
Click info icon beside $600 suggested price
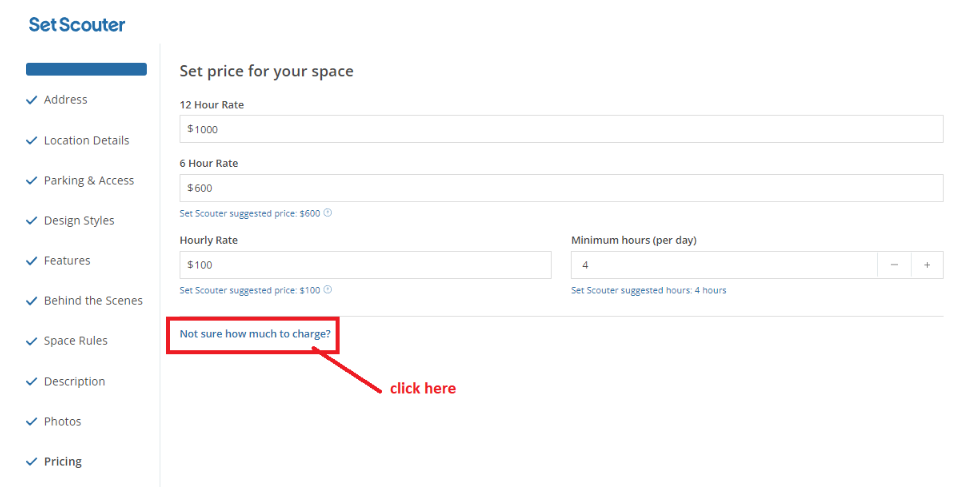(328, 213)
